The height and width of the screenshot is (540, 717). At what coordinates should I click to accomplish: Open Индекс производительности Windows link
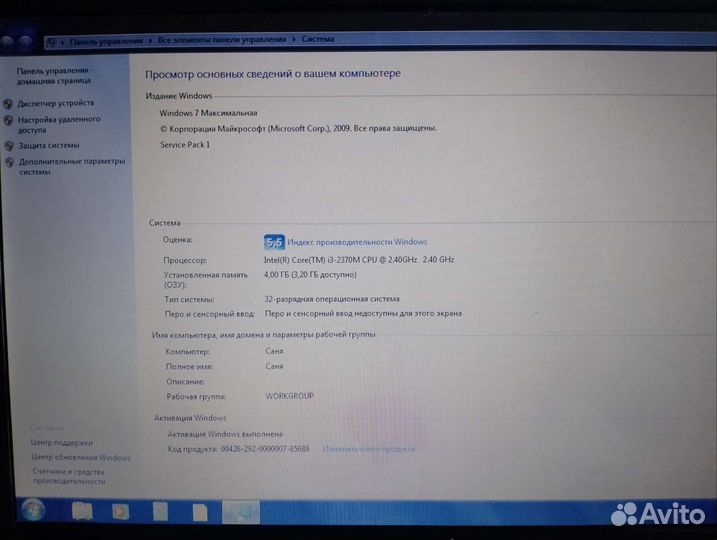point(357,242)
